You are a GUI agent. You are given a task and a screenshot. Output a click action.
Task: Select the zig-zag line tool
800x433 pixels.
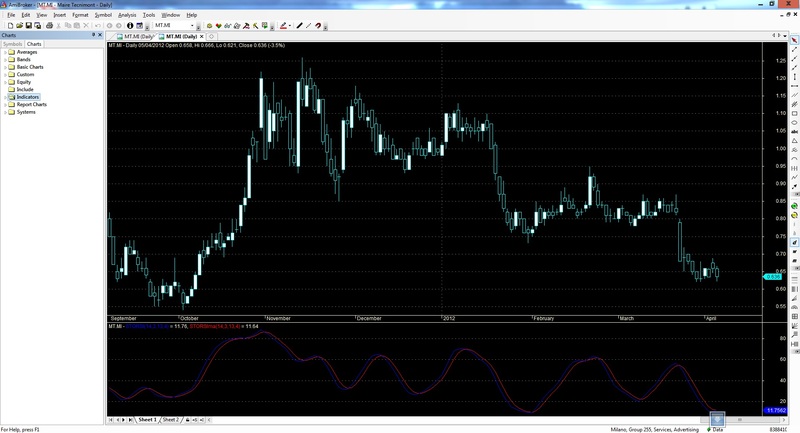point(794,177)
